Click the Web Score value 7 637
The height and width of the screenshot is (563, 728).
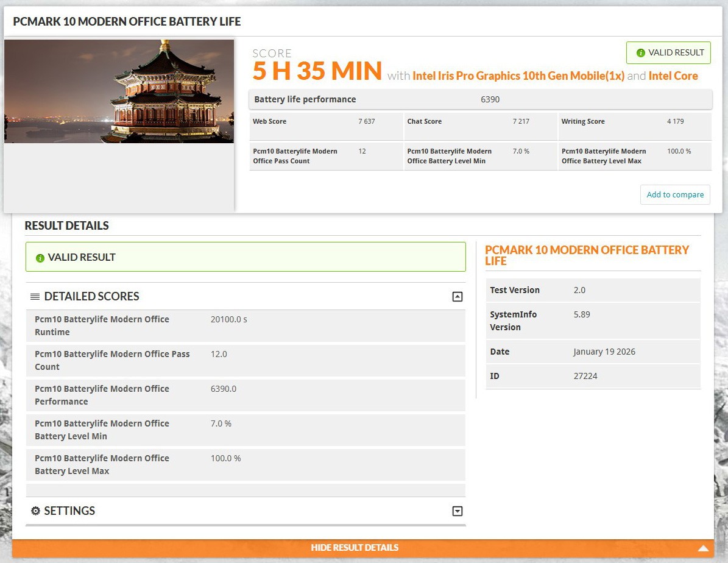pyautogui.click(x=366, y=121)
